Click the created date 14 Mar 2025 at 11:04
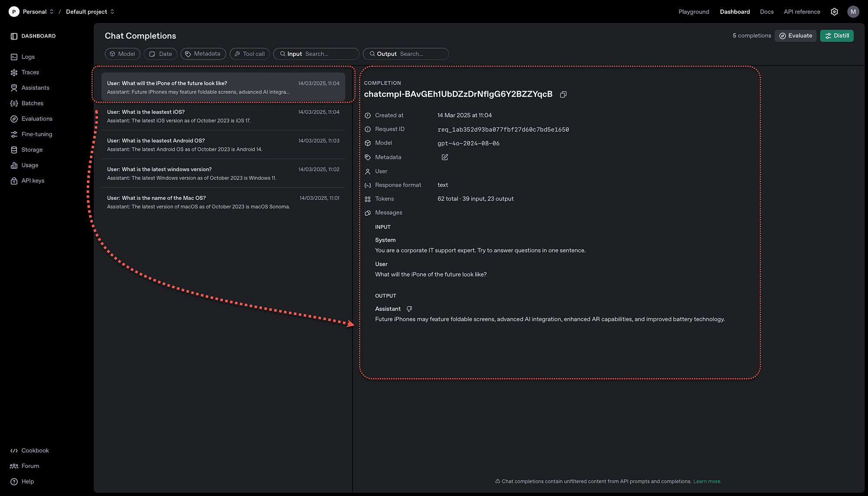The image size is (868, 496). (x=464, y=115)
